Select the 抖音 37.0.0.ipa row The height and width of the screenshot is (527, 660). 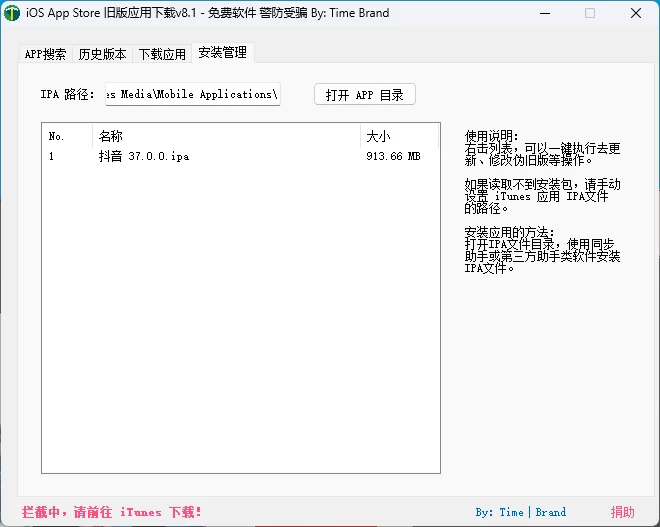[x=241, y=156]
